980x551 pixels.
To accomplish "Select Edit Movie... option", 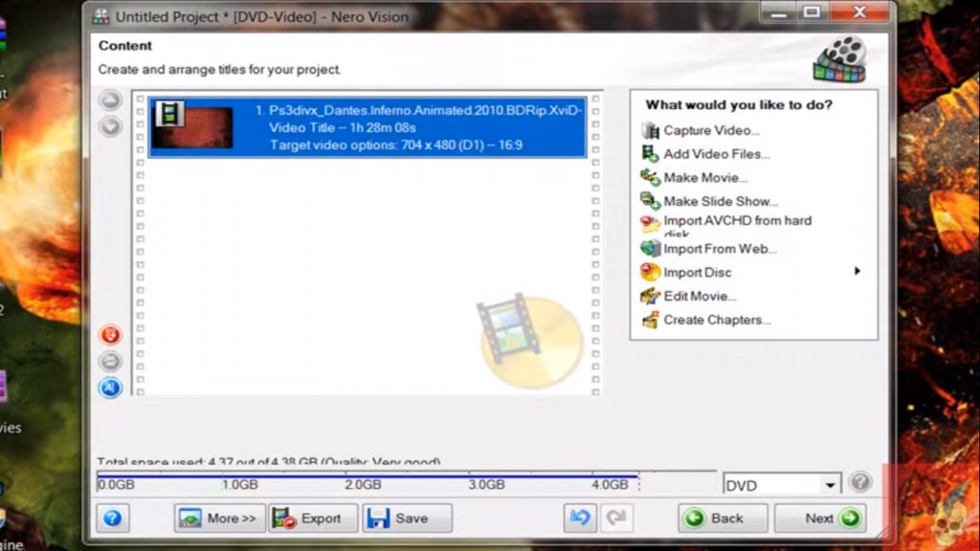I will coord(700,297).
